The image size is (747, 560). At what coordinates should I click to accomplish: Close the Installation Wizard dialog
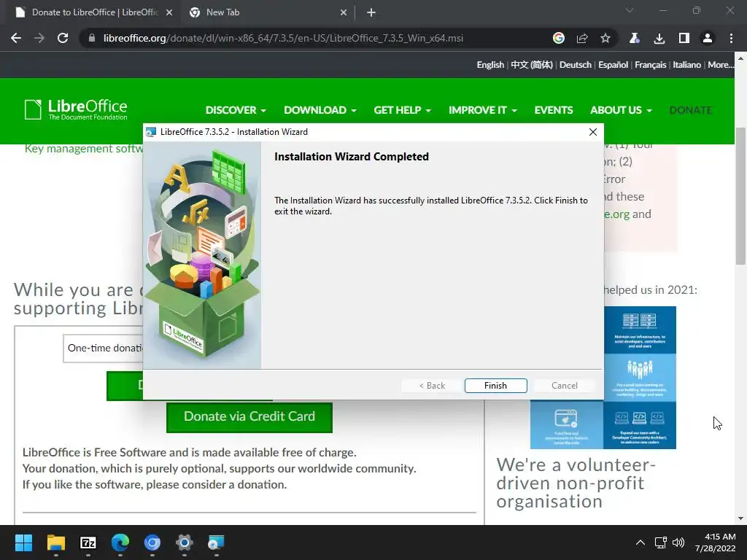coord(592,132)
